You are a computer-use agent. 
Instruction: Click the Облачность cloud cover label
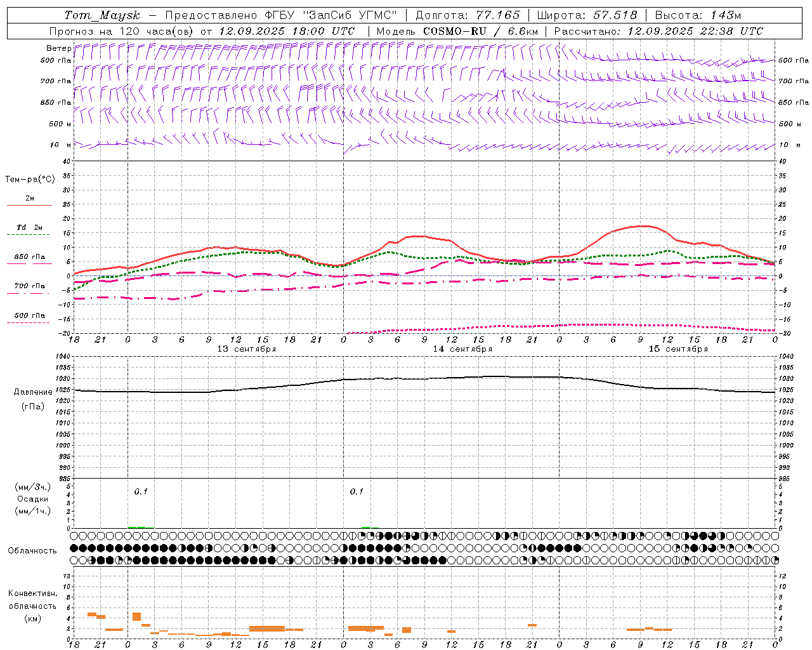[x=32, y=551]
